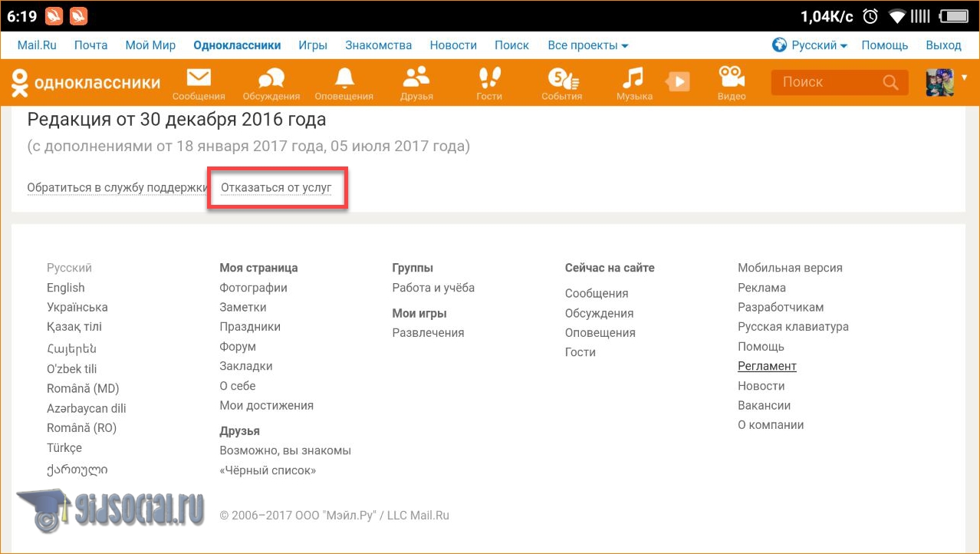The width and height of the screenshot is (980, 554).
Task: Click the Оповещения bell icon
Action: point(344,78)
